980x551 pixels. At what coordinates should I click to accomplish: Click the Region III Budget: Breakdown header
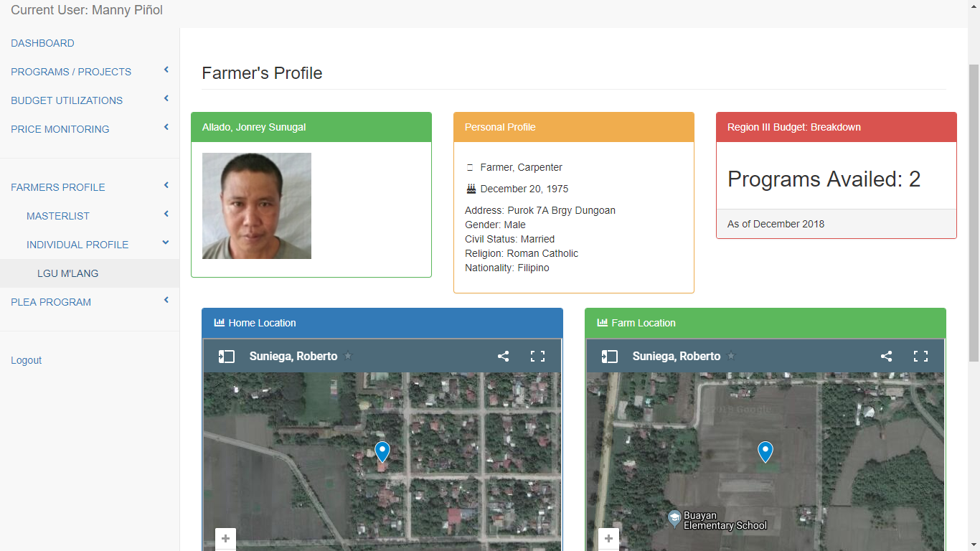(x=837, y=127)
